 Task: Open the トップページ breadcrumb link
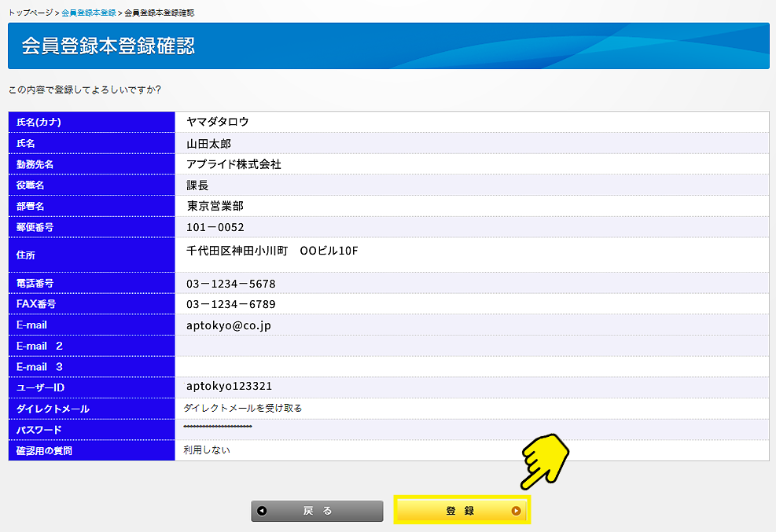[x=31, y=13]
